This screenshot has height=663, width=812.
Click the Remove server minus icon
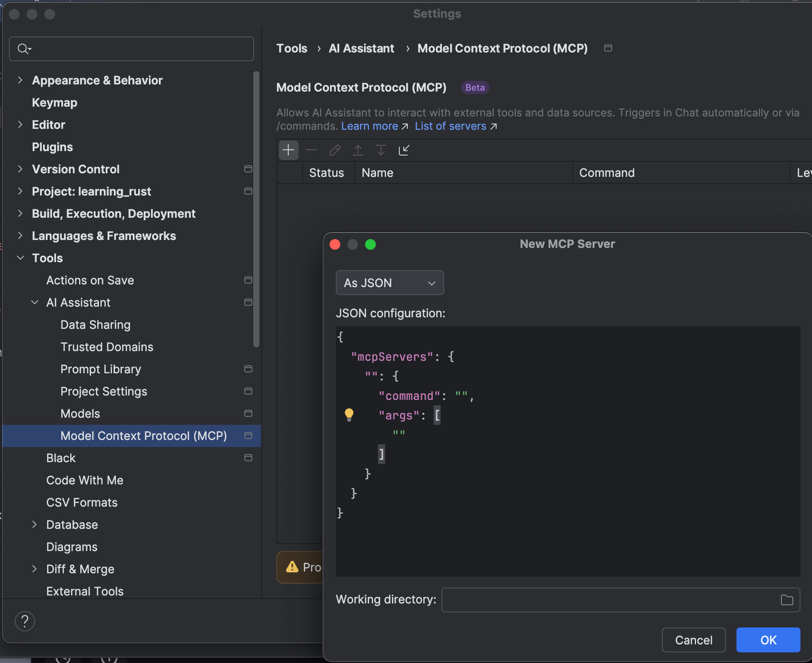311,150
